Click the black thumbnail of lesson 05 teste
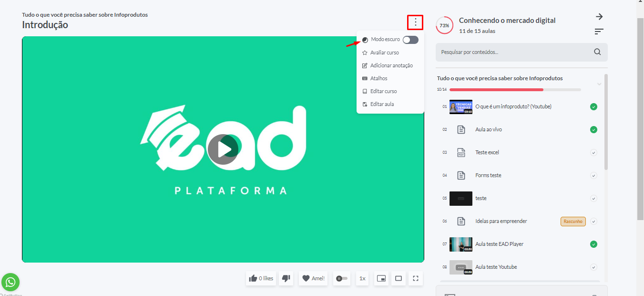 pyautogui.click(x=461, y=198)
